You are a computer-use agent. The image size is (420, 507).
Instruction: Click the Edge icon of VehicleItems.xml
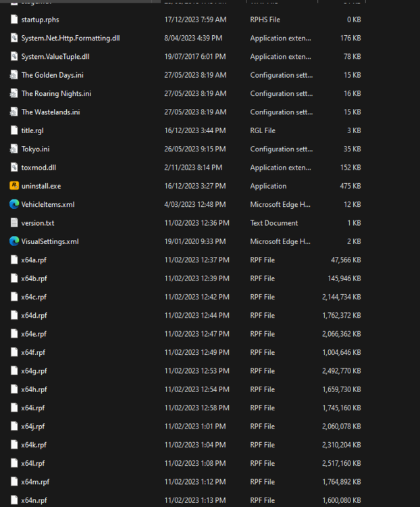[x=14, y=204]
